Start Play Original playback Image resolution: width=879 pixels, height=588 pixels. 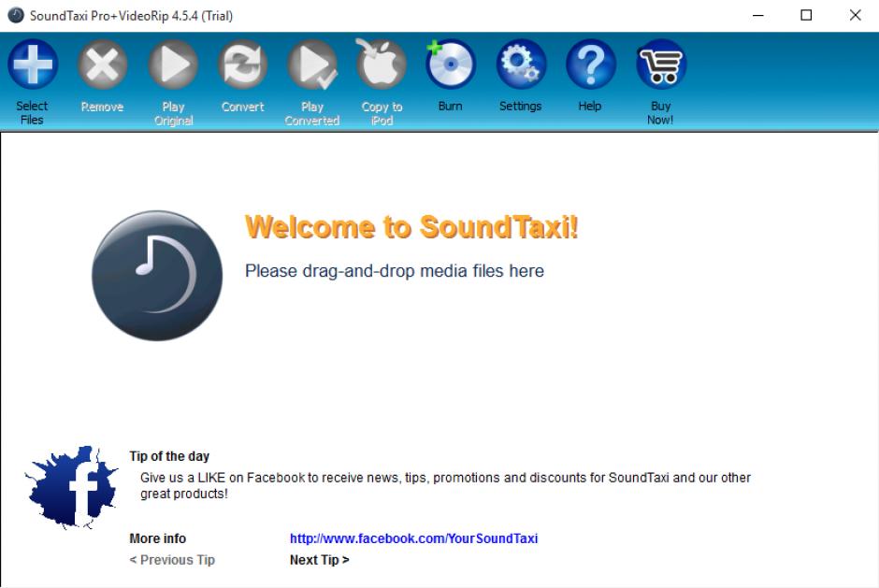[173, 65]
